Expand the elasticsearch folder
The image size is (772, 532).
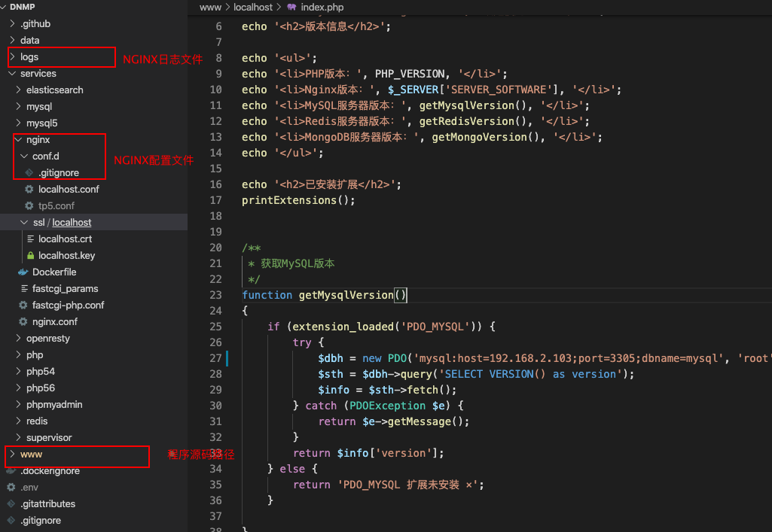point(18,90)
